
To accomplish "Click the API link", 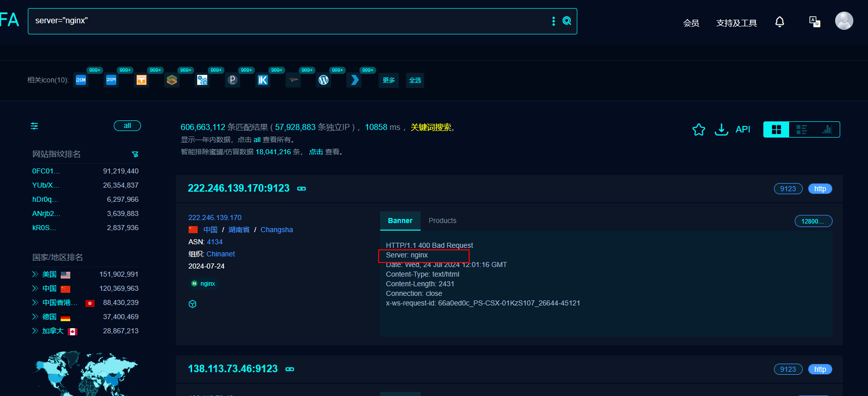I will point(743,129).
